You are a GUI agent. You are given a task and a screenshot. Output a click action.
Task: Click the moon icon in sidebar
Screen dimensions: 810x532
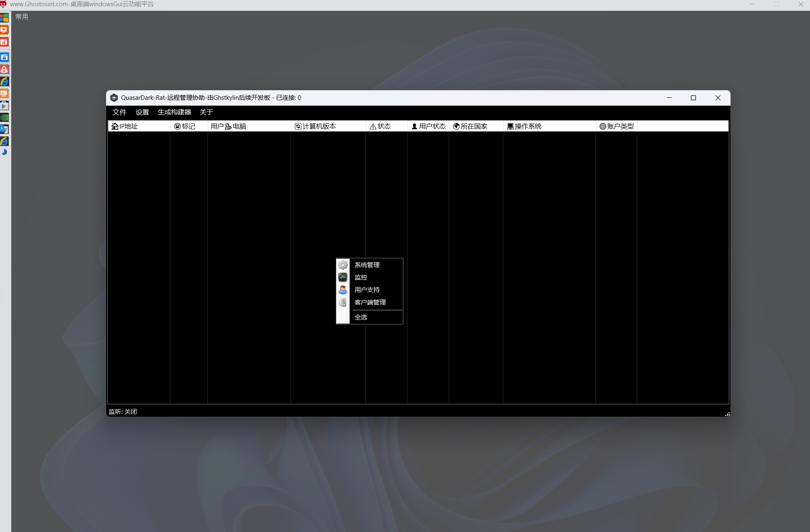pos(4,152)
